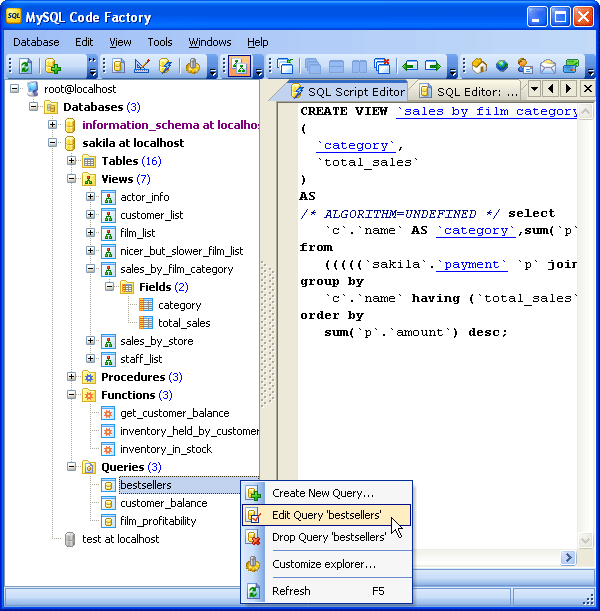Open the View menu

tap(120, 42)
